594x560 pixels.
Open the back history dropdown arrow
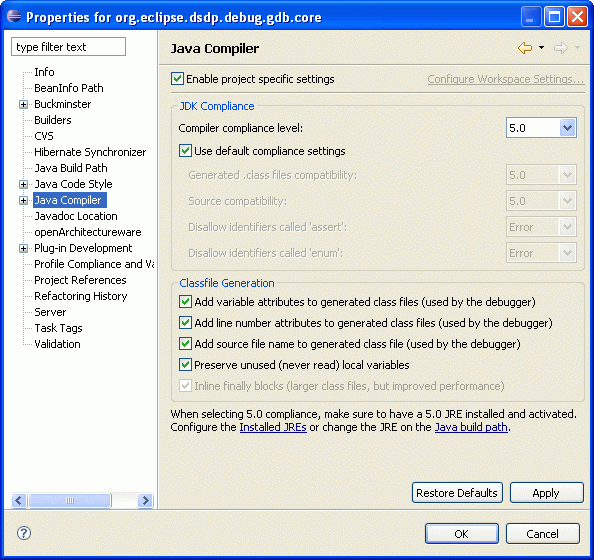[541, 48]
